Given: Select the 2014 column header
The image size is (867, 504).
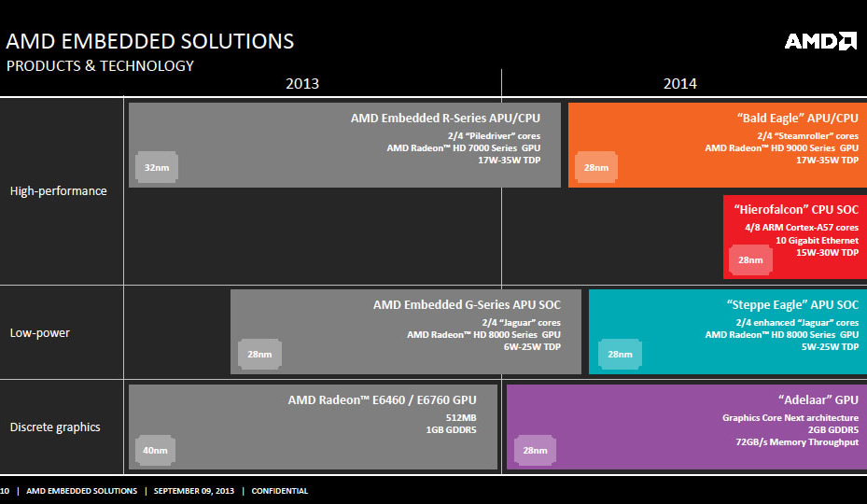Looking at the screenshot, I should (x=679, y=84).
